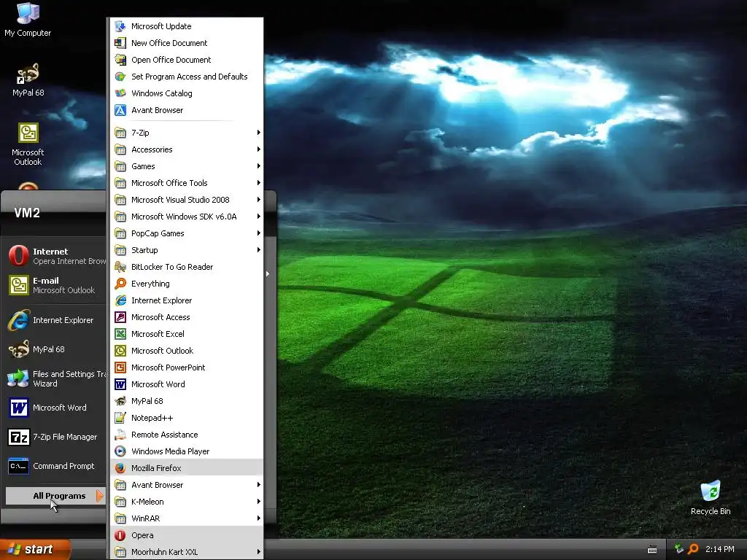Click the BitLocker To Go Reader key icon
Viewport: 747px width, 560px height.
tap(120, 267)
